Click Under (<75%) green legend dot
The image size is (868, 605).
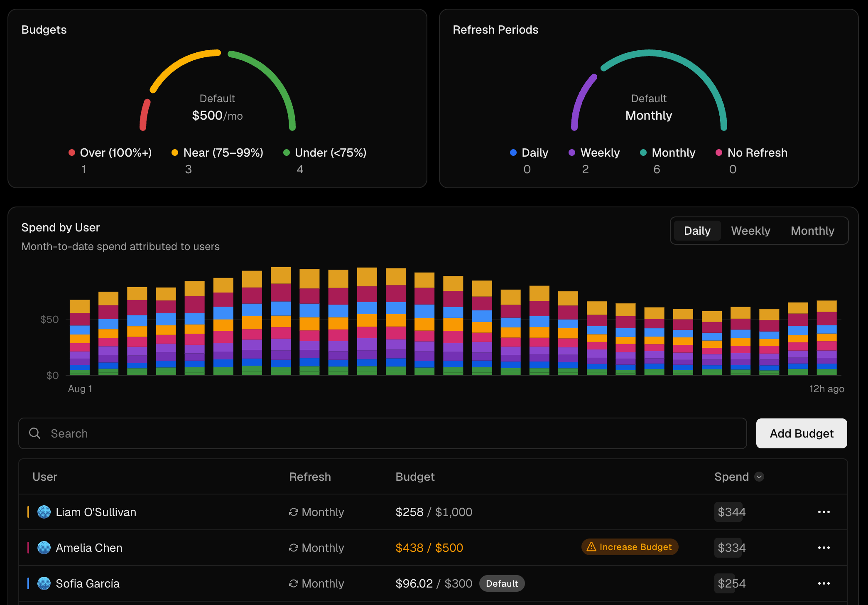point(286,152)
